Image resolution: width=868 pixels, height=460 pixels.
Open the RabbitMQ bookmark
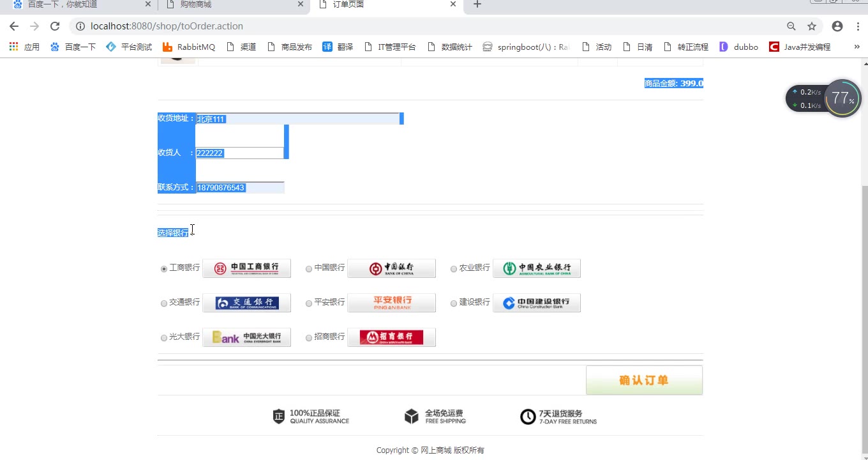pyautogui.click(x=189, y=47)
